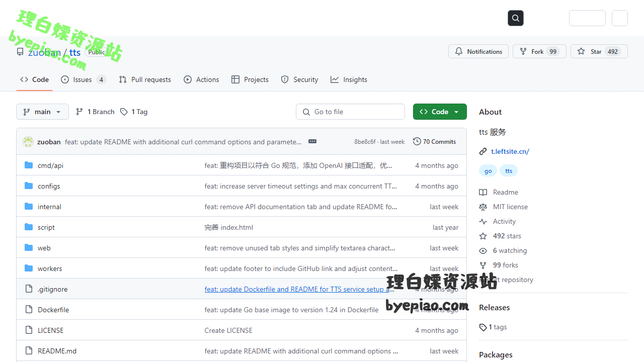
Task: Click the go topic tag
Action: 488,171
